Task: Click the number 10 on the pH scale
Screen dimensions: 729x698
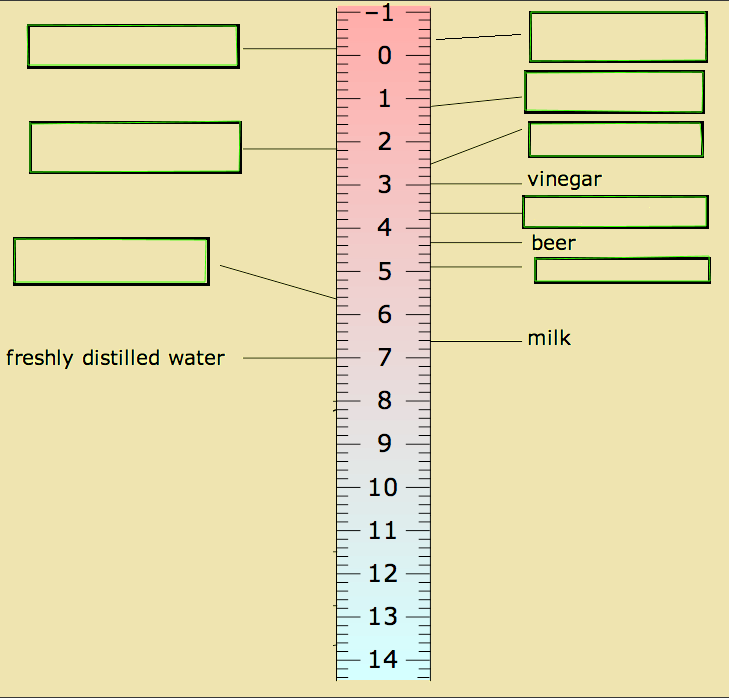Action: tap(383, 488)
